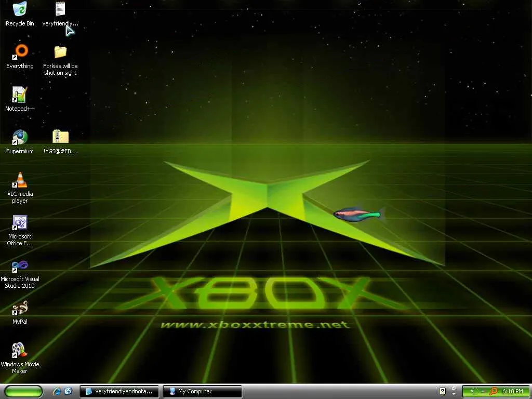The height and width of the screenshot is (399, 532).
Task: Select the Supermium browser shortcut
Action: 20,141
